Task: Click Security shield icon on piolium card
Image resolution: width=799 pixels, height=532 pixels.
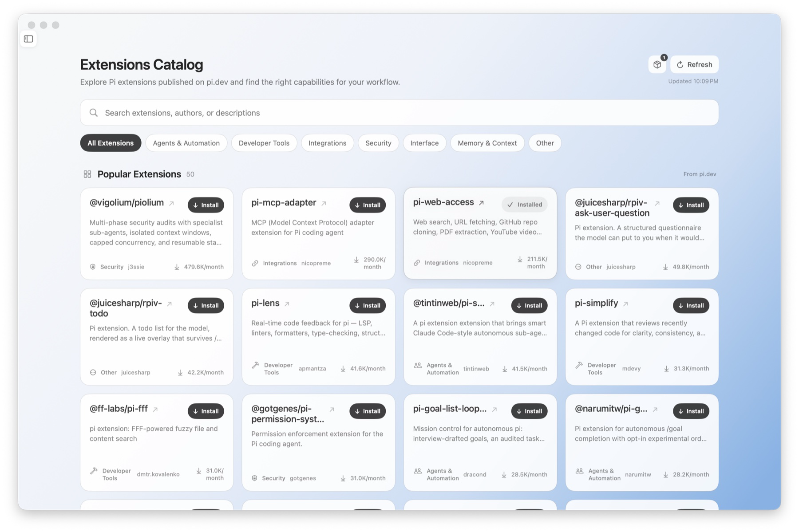Action: (93, 267)
